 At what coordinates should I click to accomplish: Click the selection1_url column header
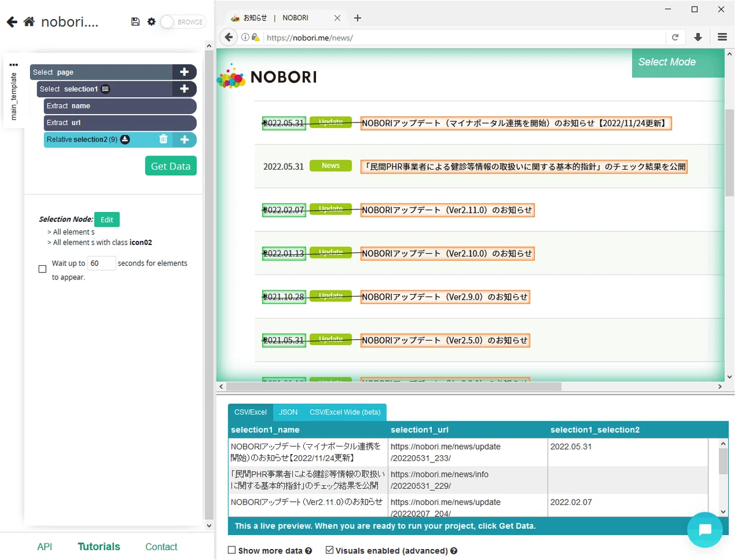(x=468, y=430)
